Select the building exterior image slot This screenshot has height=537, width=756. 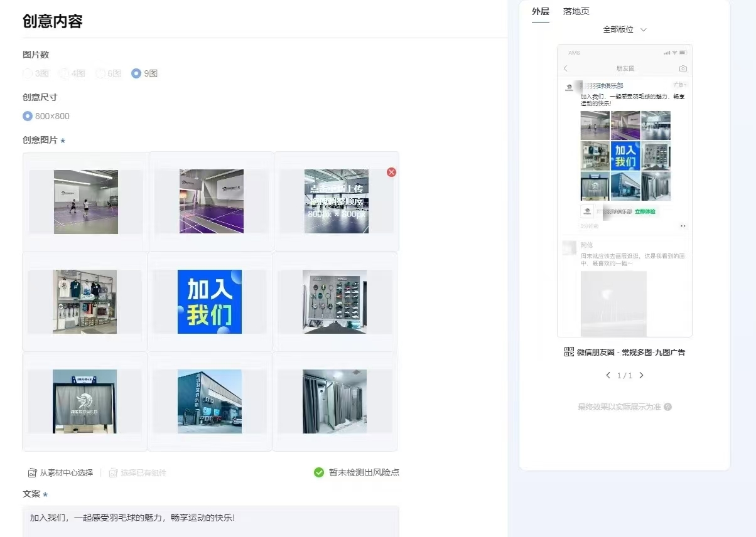coord(210,401)
